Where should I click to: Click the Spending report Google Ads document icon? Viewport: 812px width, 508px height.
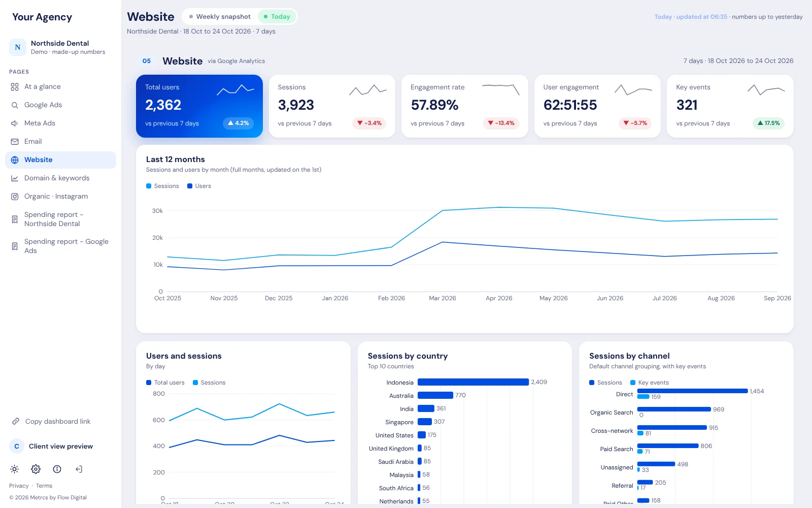[x=15, y=246]
